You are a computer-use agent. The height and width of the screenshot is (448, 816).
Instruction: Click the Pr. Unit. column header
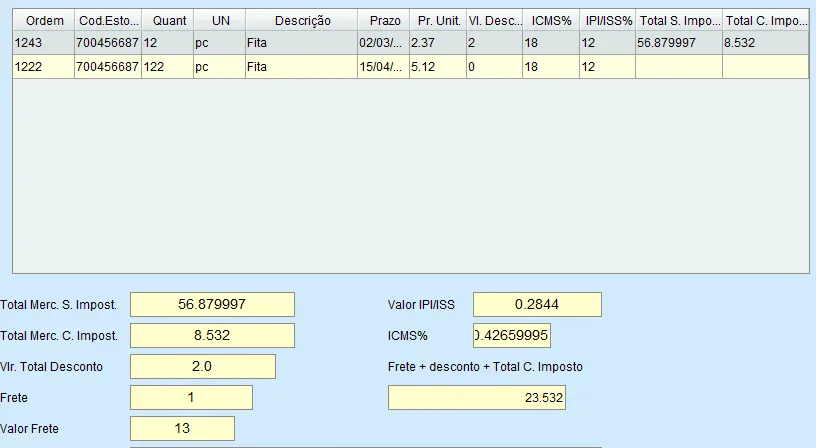click(438, 21)
